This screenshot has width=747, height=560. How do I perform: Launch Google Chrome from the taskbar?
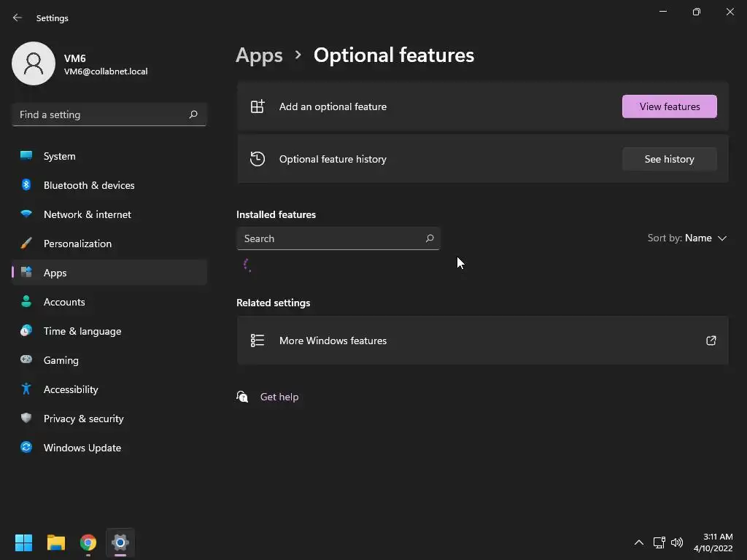(88, 542)
